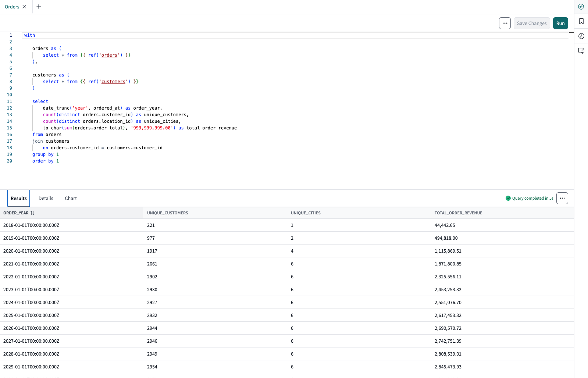Image resolution: width=588 pixels, height=378 pixels.
Task: Open the bookmarks panel icon
Action: coord(581,21)
